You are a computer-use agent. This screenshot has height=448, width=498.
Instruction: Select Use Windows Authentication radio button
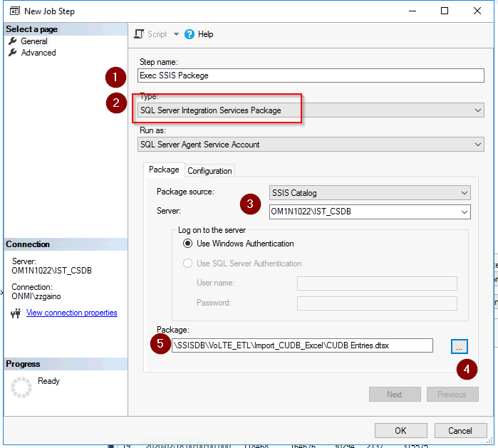pos(187,244)
